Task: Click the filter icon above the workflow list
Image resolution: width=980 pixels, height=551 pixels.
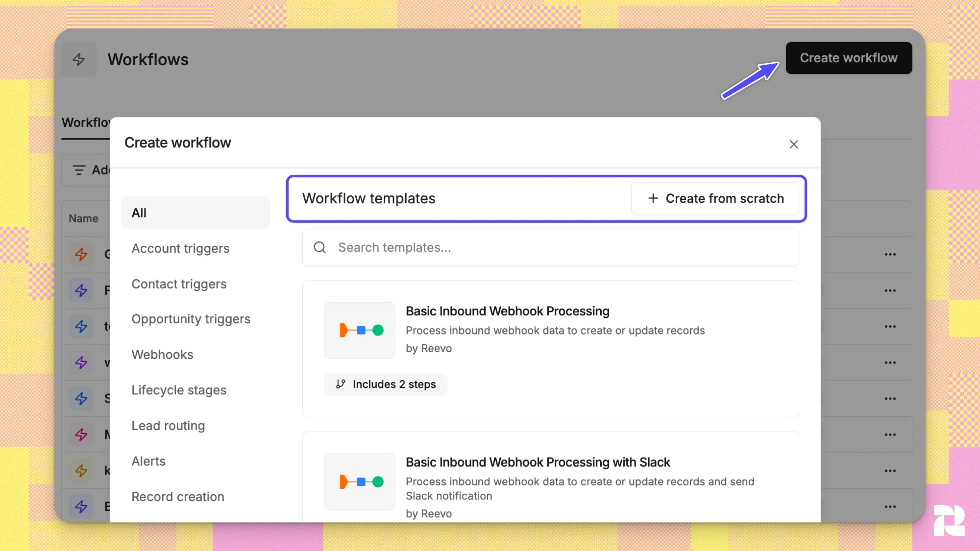Action: [80, 170]
